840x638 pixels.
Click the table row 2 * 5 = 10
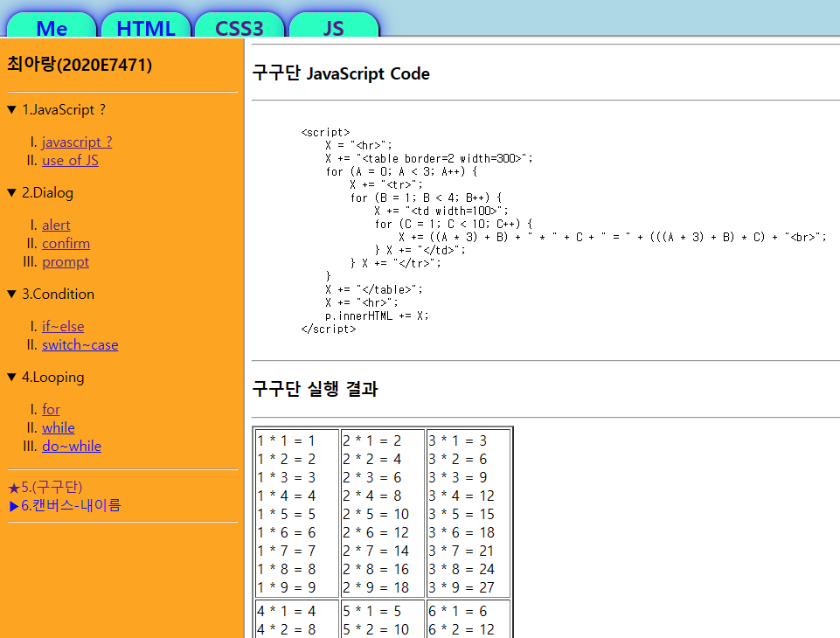click(376, 514)
